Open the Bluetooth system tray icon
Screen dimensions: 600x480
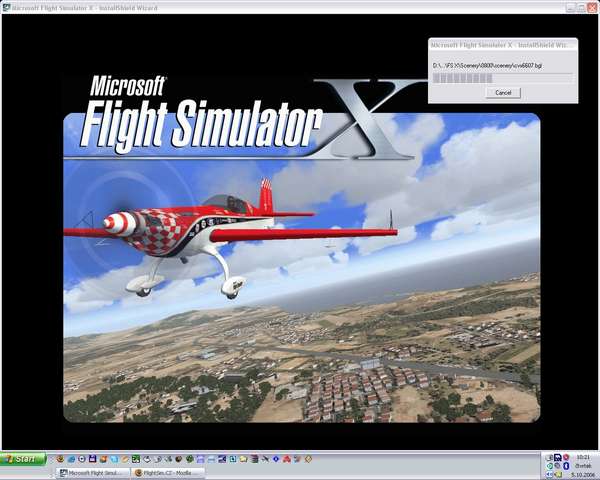tap(566, 466)
